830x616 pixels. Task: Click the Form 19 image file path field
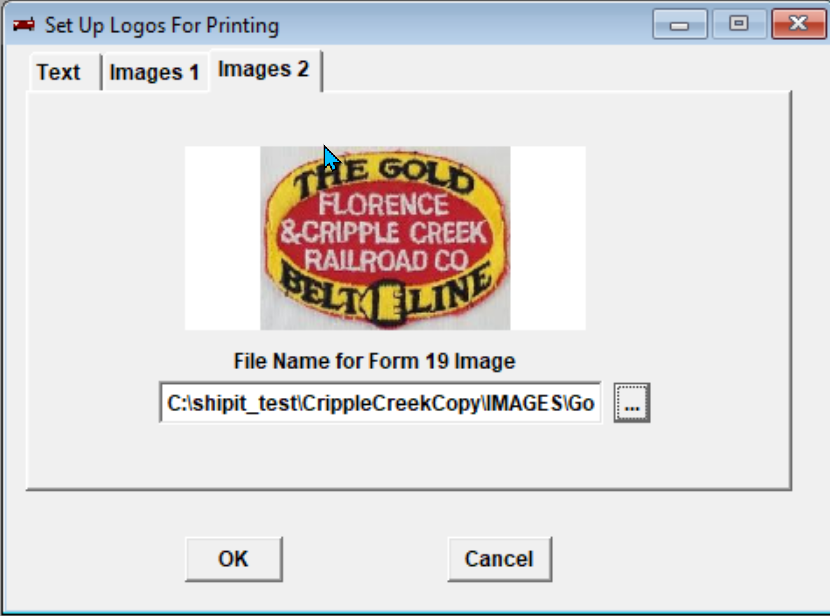click(x=380, y=403)
